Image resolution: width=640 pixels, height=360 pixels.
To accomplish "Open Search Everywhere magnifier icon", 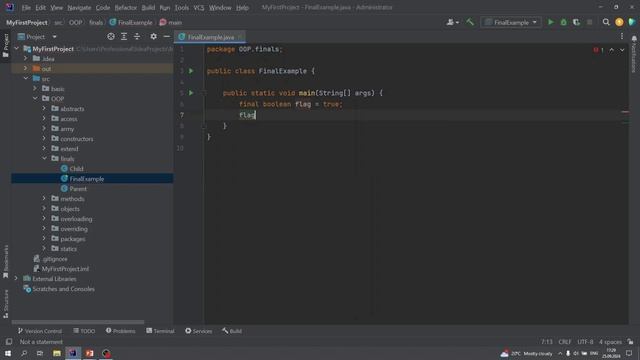I will 606,22.
